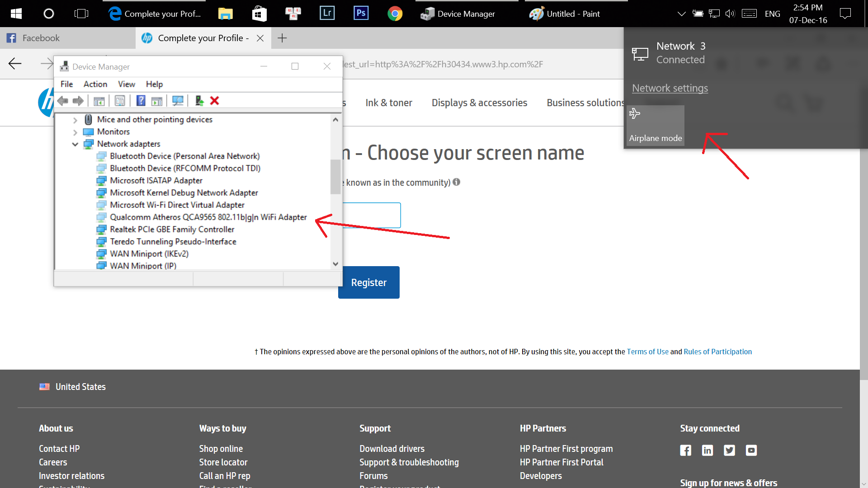Image resolution: width=868 pixels, height=488 pixels.
Task: Open Photoshop from the taskbar
Action: (x=361, y=14)
